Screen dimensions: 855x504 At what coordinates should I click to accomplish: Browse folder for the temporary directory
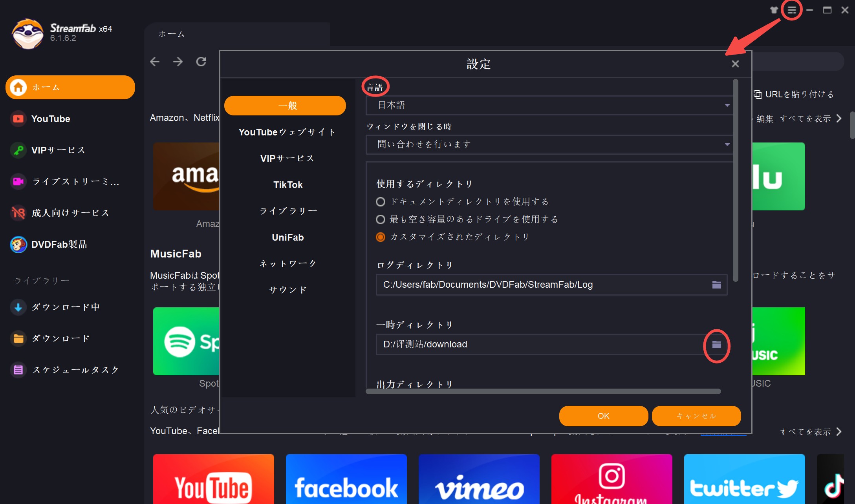pyautogui.click(x=716, y=345)
